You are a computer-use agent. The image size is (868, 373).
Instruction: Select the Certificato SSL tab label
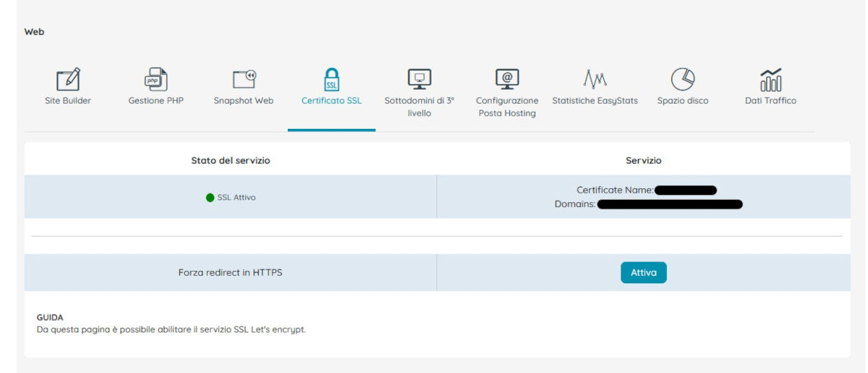331,101
